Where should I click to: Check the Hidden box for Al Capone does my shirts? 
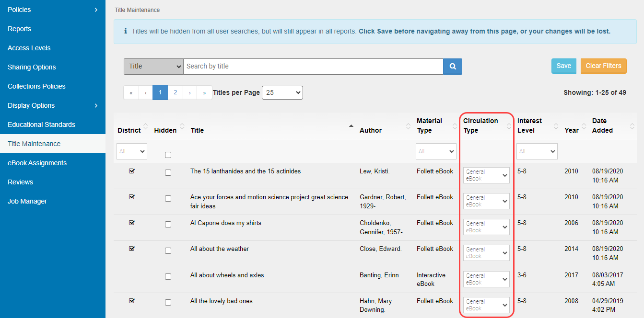pos(168,224)
